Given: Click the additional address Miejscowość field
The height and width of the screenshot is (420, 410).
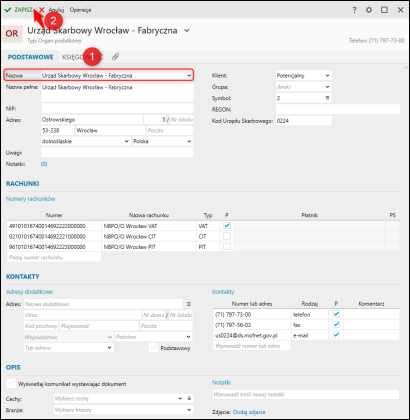Looking at the screenshot, I should pyautogui.click(x=99, y=326).
